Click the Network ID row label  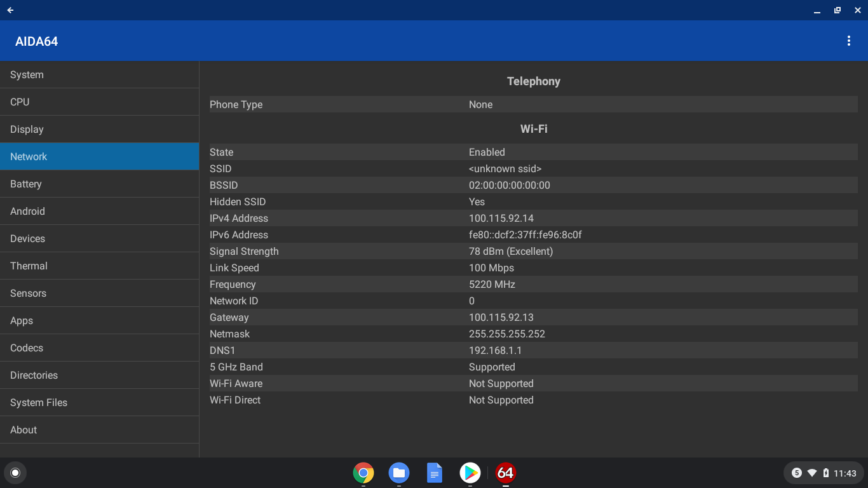[x=234, y=301]
